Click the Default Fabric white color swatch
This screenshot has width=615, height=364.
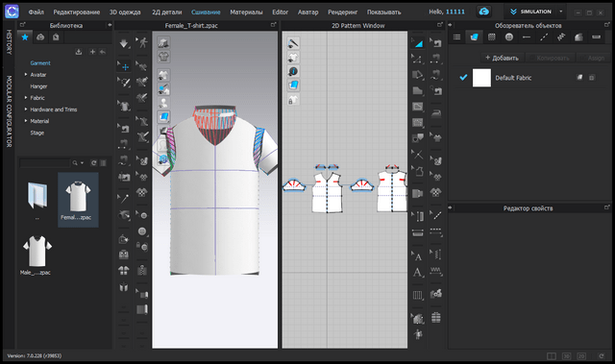tap(481, 78)
